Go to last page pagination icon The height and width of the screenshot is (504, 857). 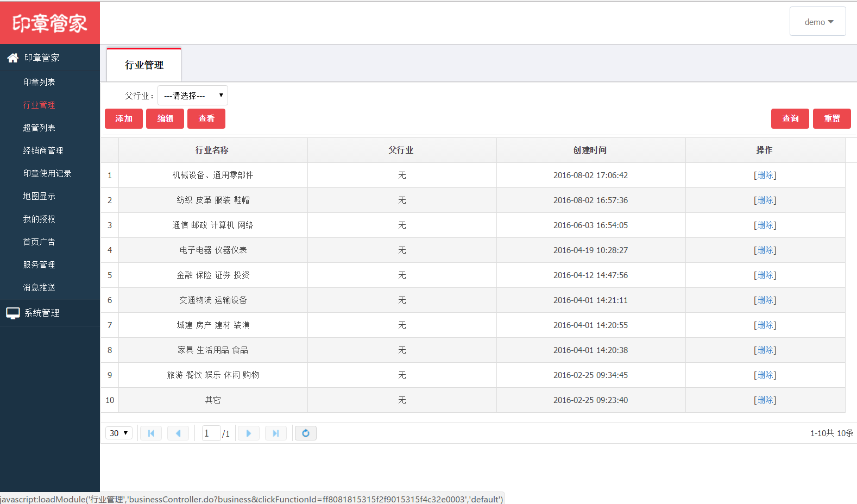coord(276,433)
